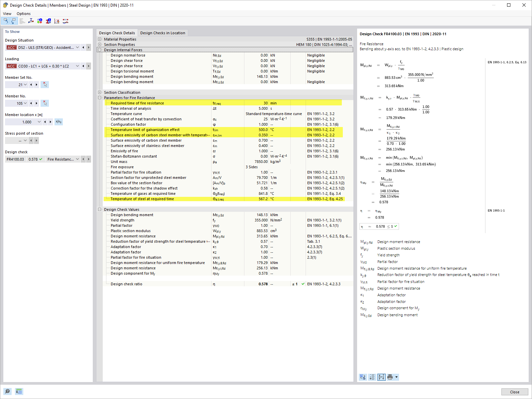Toggle member selection pick icon beside Member No.
This screenshot has width=532, height=399.
pyautogui.click(x=45, y=103)
